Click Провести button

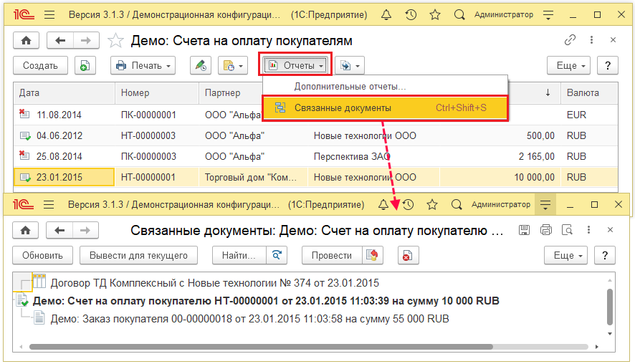click(332, 256)
